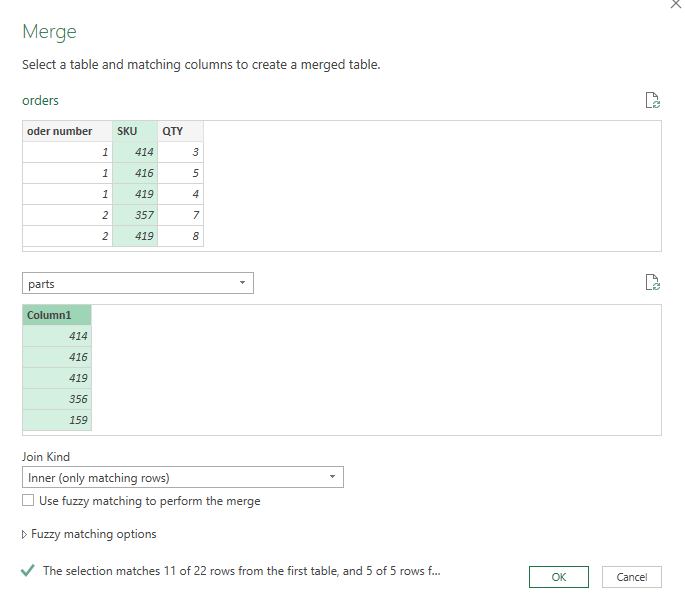Viewport: 685px width, 605px height.
Task: Open the Join Kind dropdown
Action: click(183, 477)
